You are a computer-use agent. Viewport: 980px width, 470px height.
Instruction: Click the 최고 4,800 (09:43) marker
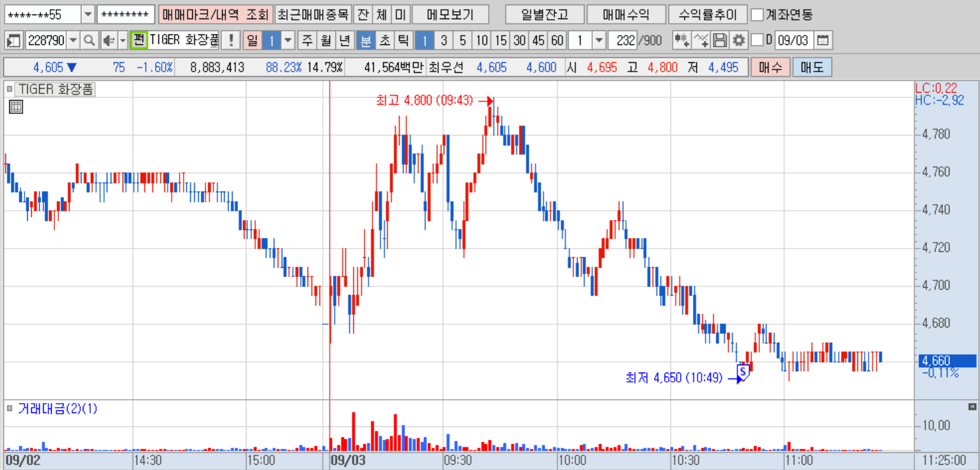coord(434,101)
